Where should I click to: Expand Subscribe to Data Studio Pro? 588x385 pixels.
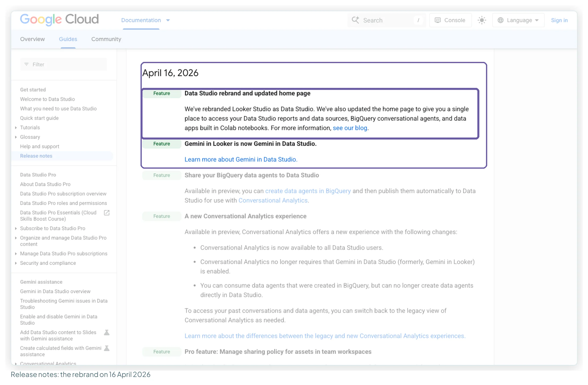(x=16, y=228)
